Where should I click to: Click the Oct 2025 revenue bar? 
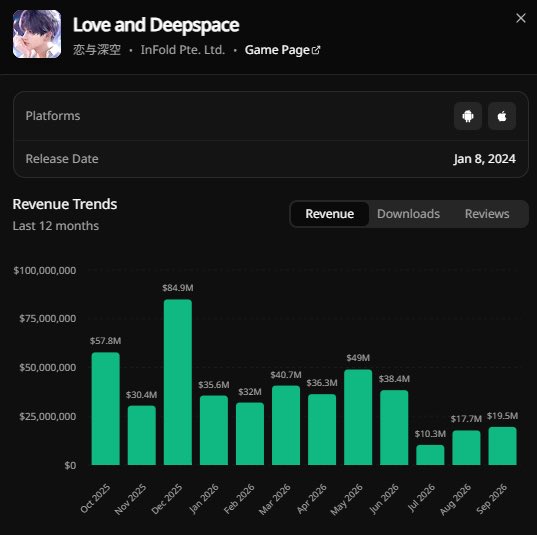pyautogui.click(x=105, y=409)
